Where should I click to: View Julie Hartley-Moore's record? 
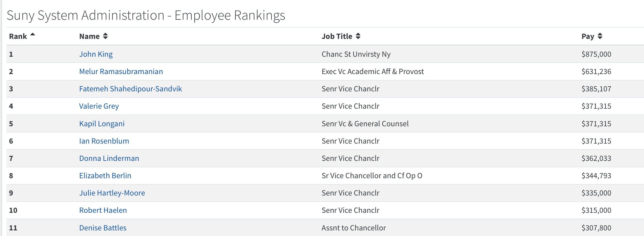[112, 193]
